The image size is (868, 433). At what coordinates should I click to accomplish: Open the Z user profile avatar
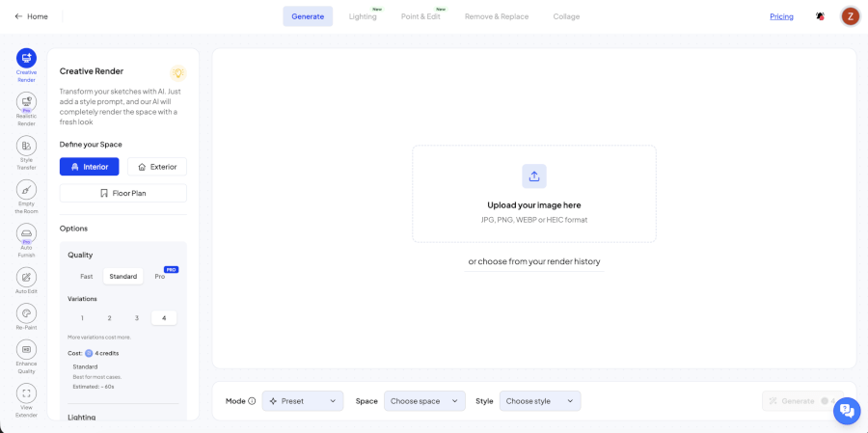(x=851, y=16)
